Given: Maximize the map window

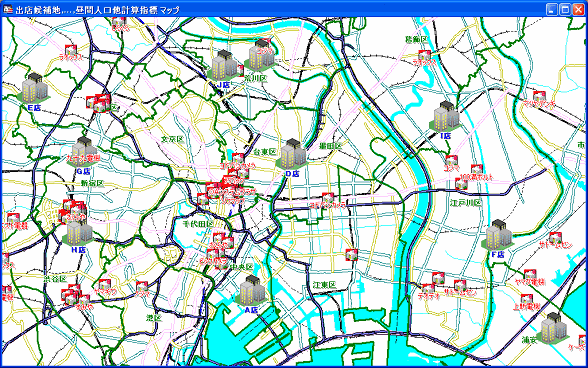Looking at the screenshot, I should point(565,9).
